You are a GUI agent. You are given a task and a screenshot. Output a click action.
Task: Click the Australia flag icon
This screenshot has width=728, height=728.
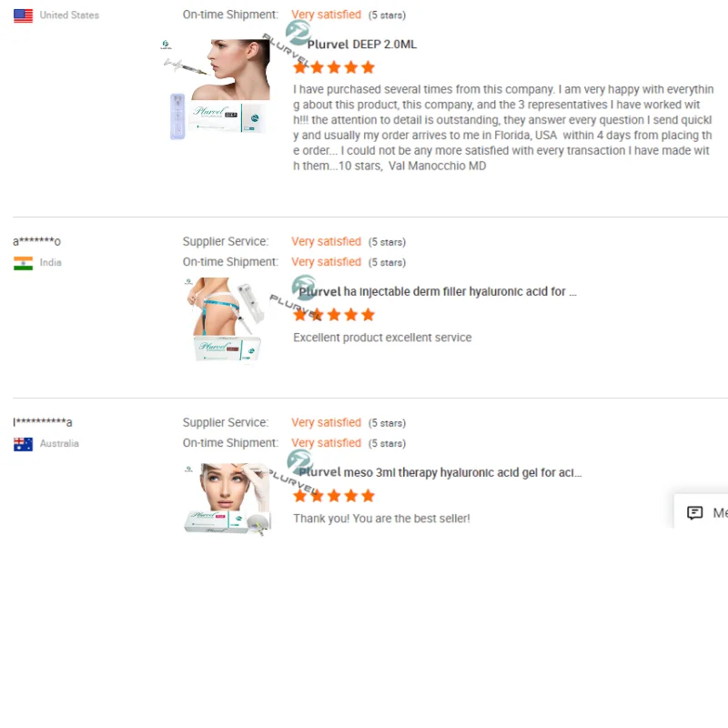pyautogui.click(x=24, y=444)
